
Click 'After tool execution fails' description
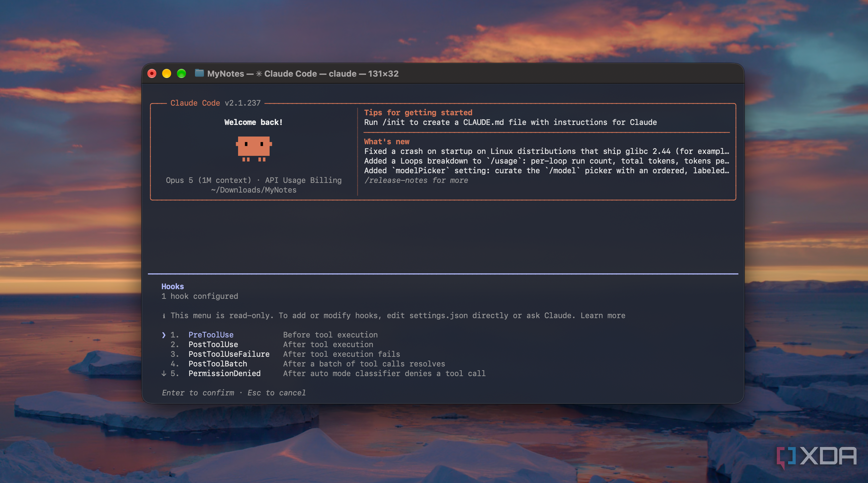[341, 354]
